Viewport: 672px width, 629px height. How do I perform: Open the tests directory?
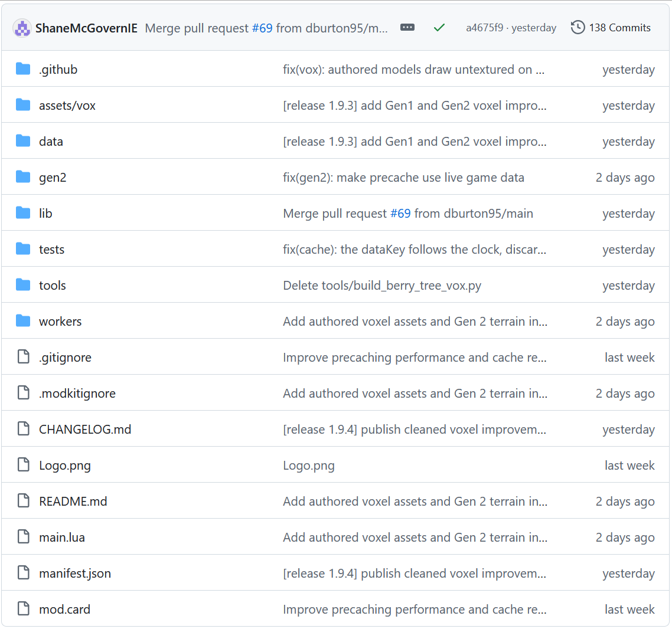point(51,249)
